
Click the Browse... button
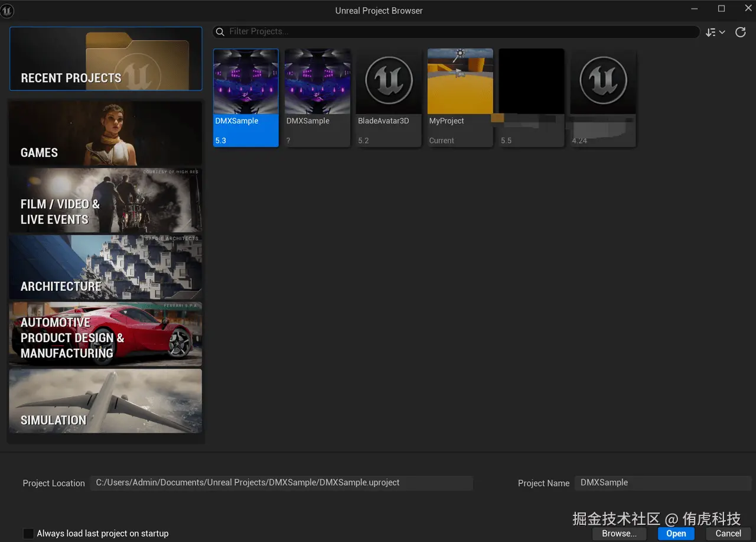[x=619, y=533]
